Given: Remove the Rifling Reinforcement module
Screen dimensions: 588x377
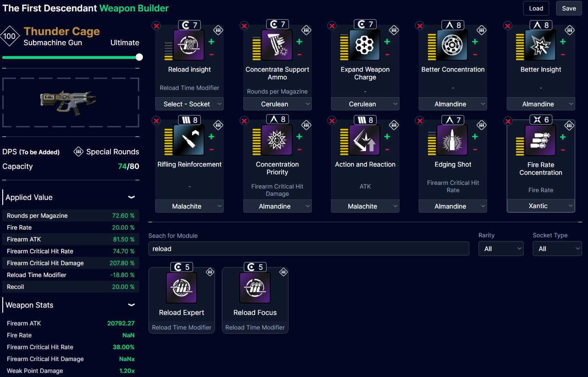Looking at the screenshot, I should pos(156,120).
